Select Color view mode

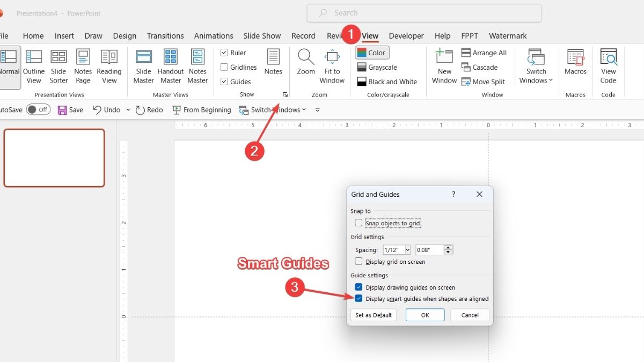(372, 53)
